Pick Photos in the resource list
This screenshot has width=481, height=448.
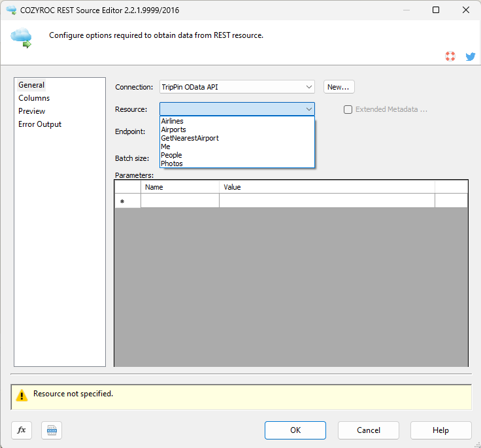click(x=237, y=164)
